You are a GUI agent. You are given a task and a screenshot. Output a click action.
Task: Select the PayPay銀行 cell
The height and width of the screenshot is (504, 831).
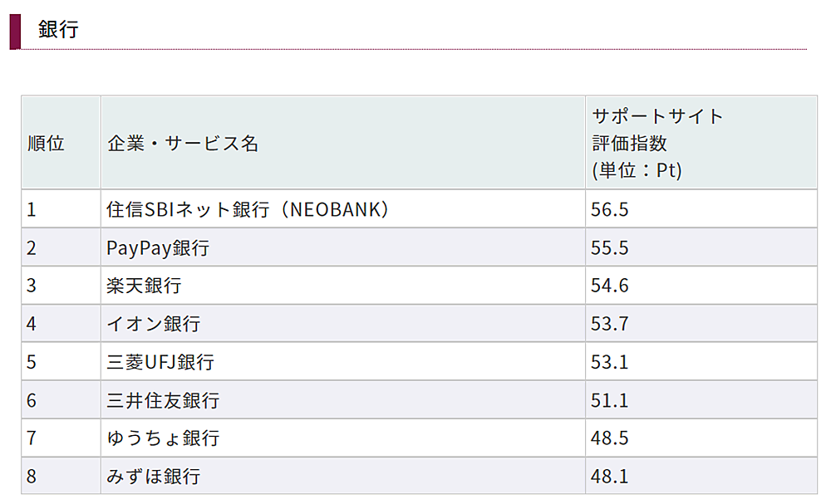pyautogui.click(x=158, y=247)
